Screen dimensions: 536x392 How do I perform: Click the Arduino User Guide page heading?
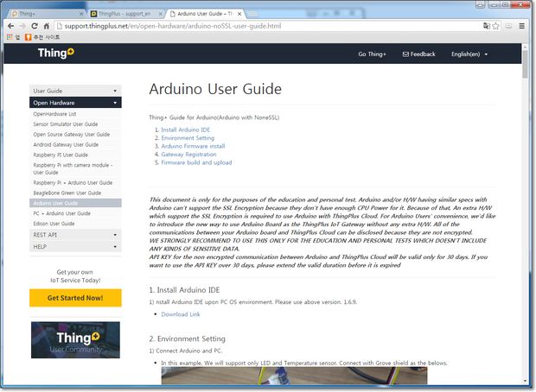[215, 89]
